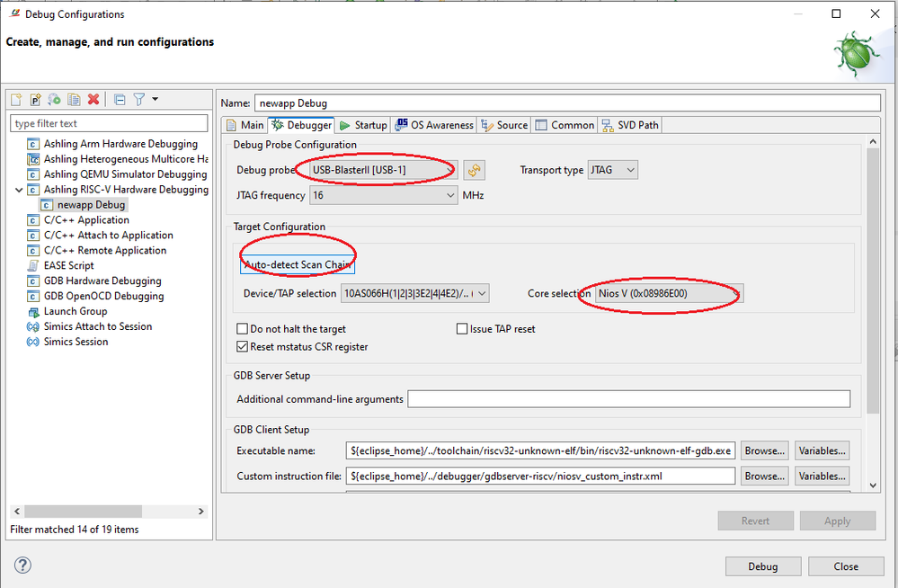Click the Debug button

(x=763, y=566)
